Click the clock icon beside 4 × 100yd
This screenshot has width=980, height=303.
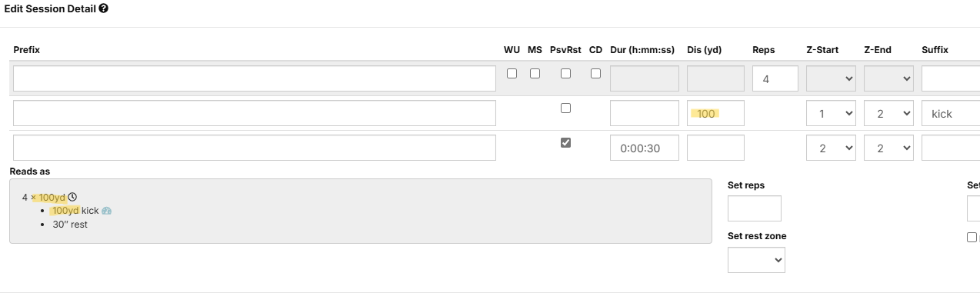(72, 197)
